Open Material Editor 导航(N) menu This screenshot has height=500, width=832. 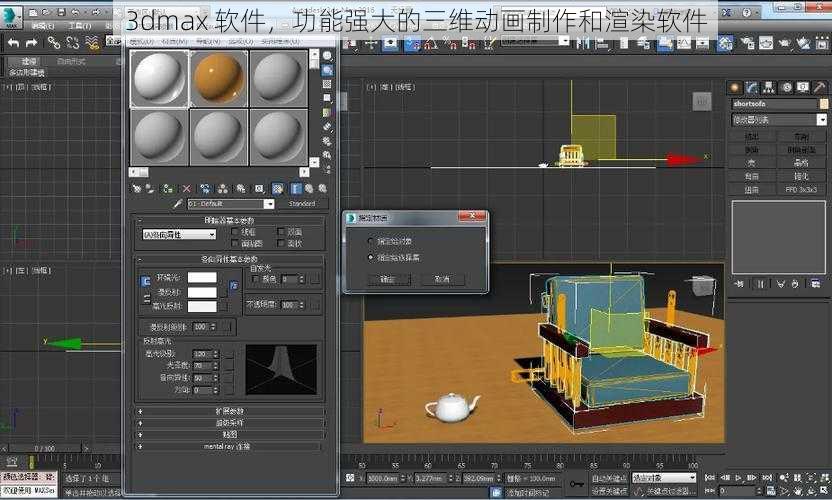pos(208,41)
